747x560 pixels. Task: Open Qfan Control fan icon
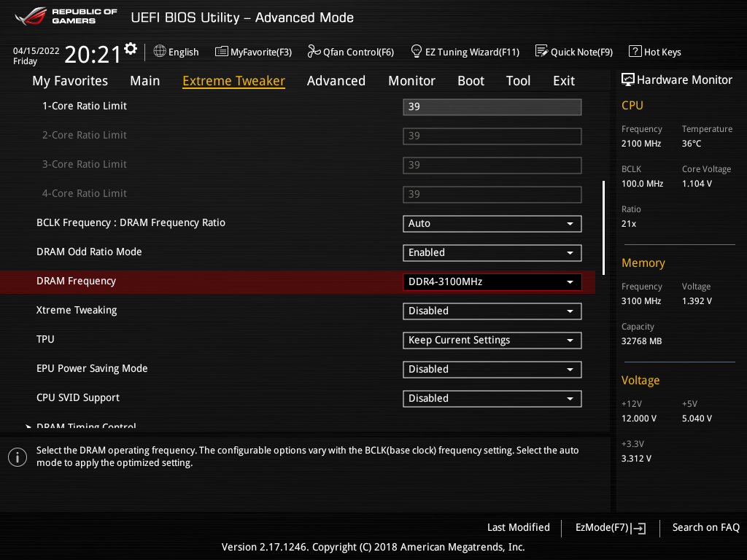click(314, 52)
